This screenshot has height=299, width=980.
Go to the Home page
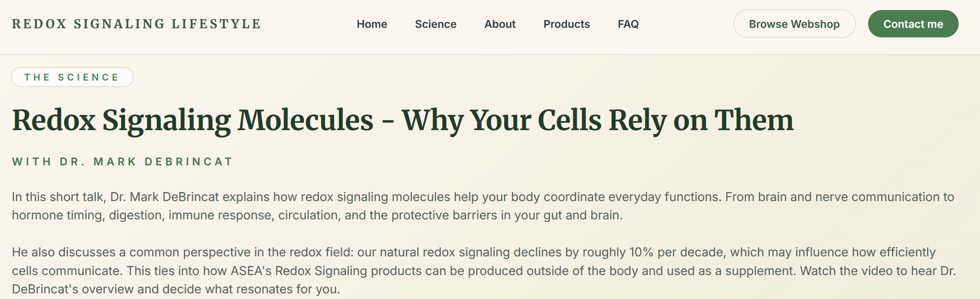coord(372,24)
